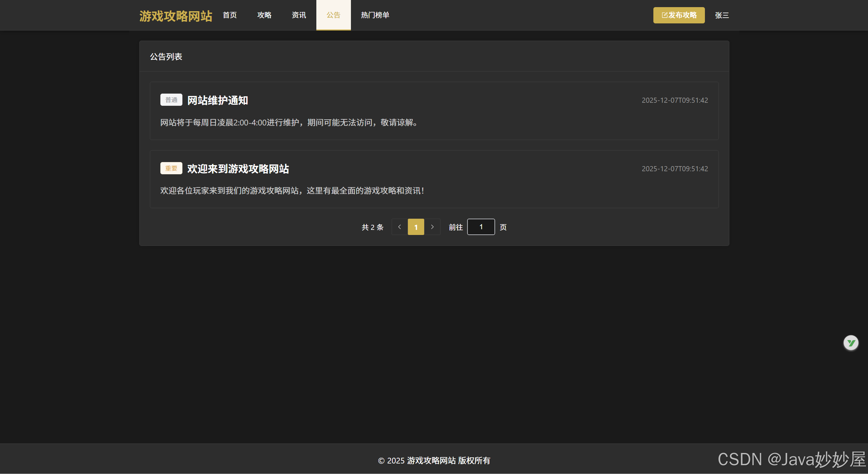
Task: Open the 张三 user menu
Action: point(722,15)
